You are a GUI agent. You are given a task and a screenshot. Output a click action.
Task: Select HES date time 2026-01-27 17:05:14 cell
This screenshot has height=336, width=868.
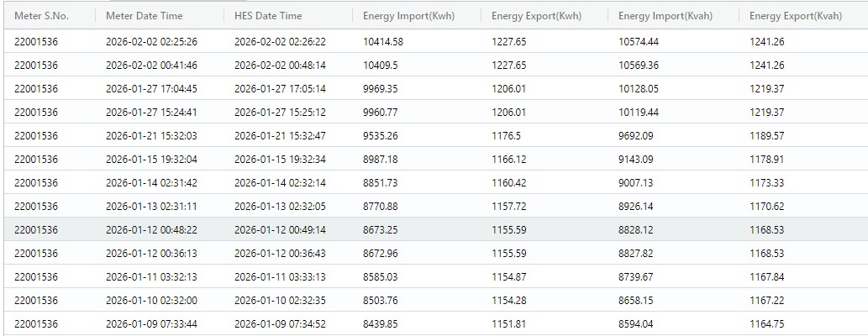[x=280, y=89]
